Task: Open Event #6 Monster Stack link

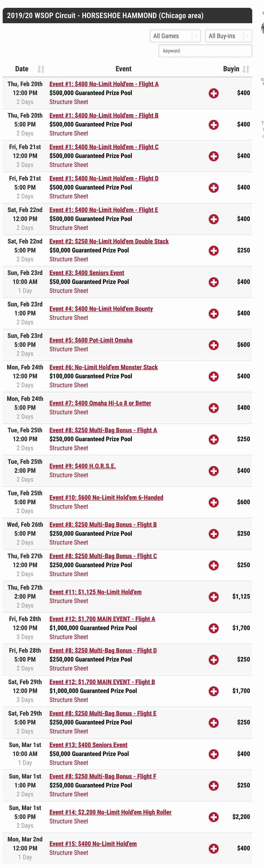Action: (103, 367)
